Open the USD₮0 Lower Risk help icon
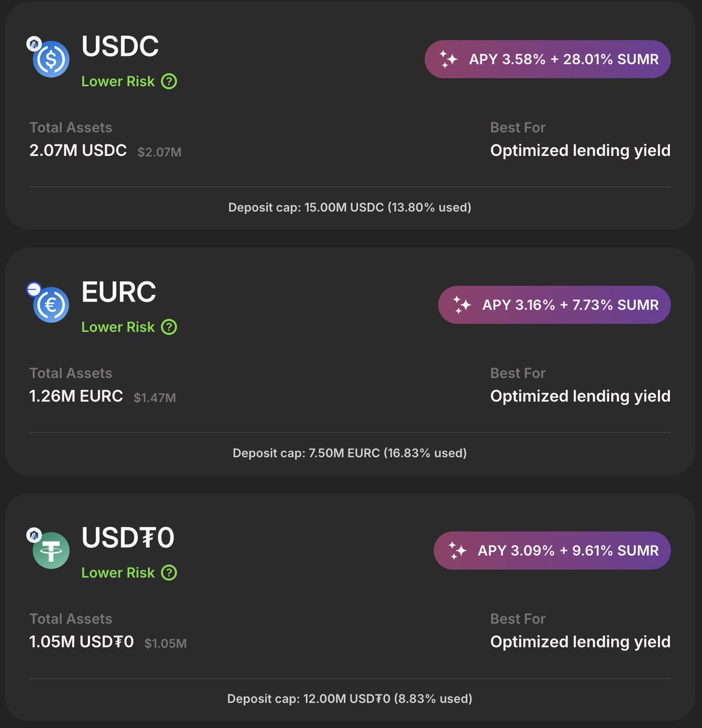This screenshot has width=702, height=728. coord(169,573)
